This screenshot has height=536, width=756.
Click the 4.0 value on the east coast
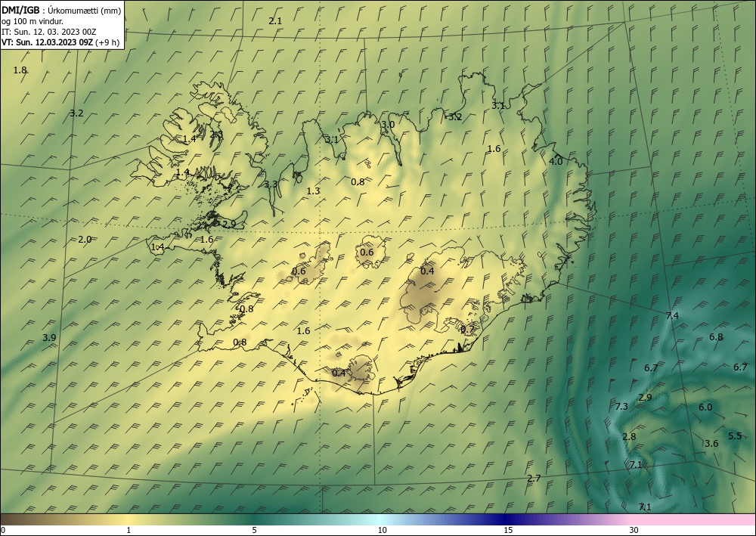pyautogui.click(x=556, y=162)
